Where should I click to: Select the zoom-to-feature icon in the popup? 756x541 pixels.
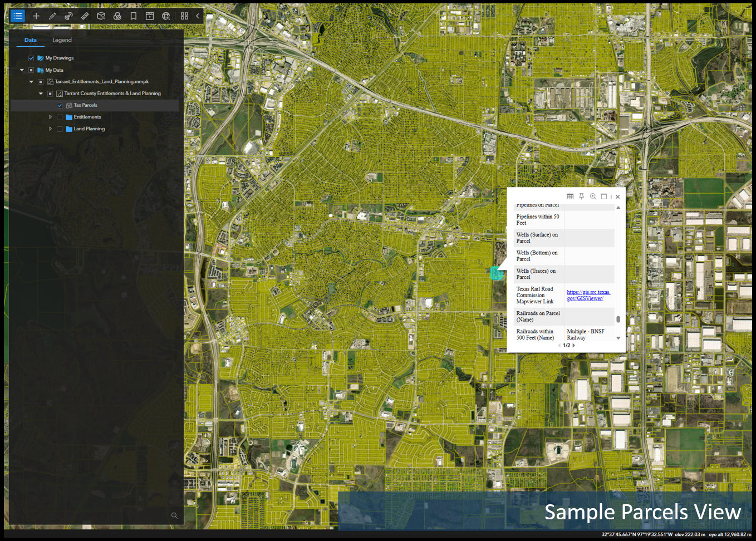(x=593, y=196)
